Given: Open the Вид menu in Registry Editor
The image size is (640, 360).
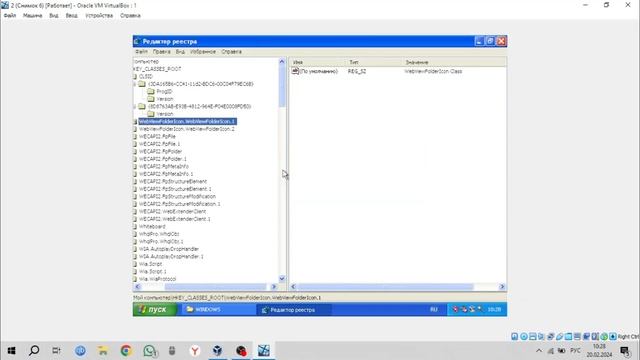Looking at the screenshot, I should (x=180, y=52).
